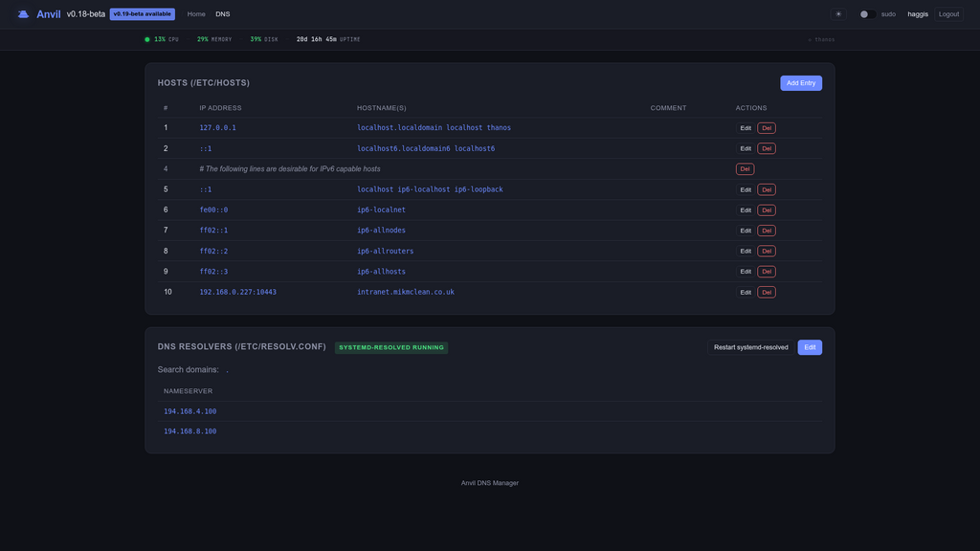Click the HOSTNAME(S) column header

(x=381, y=108)
